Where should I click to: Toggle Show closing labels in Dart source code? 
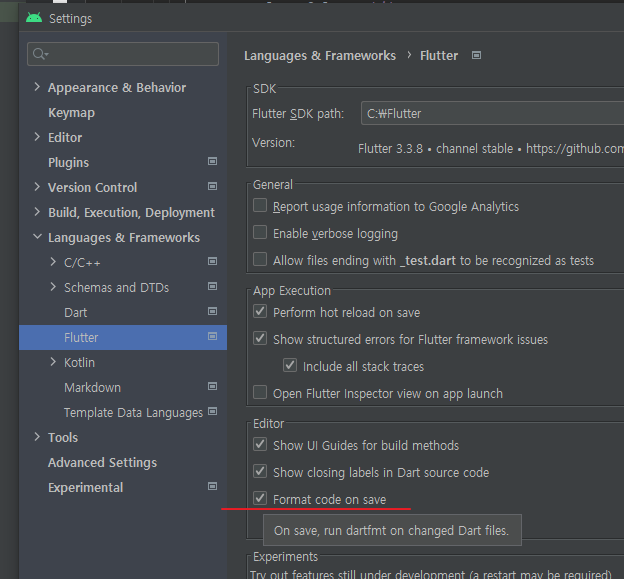260,472
